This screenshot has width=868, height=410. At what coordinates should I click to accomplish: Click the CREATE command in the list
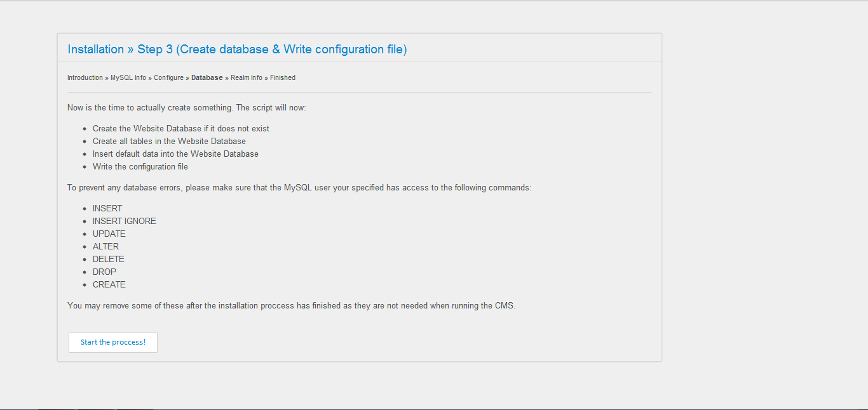click(x=109, y=285)
